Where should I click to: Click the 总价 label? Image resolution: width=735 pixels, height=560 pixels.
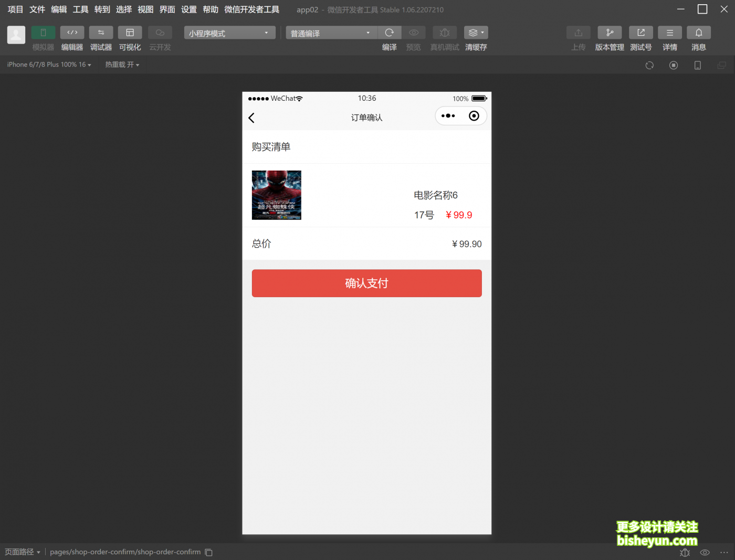(x=261, y=244)
